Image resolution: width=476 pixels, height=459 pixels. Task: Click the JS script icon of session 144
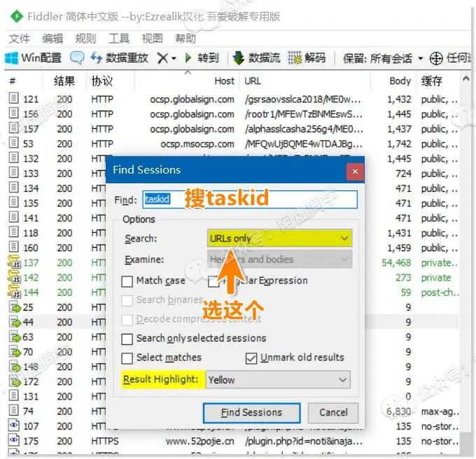[x=14, y=292]
